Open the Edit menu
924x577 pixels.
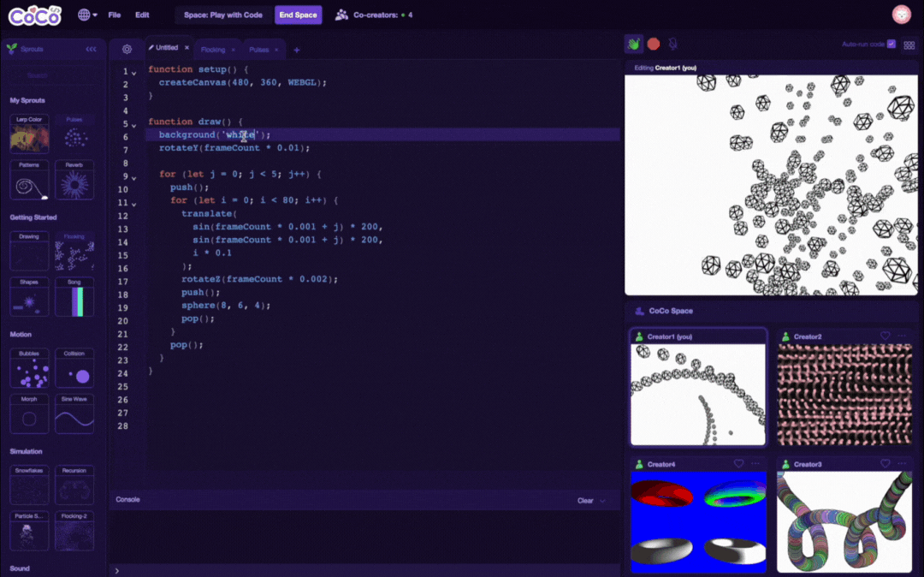tap(142, 15)
